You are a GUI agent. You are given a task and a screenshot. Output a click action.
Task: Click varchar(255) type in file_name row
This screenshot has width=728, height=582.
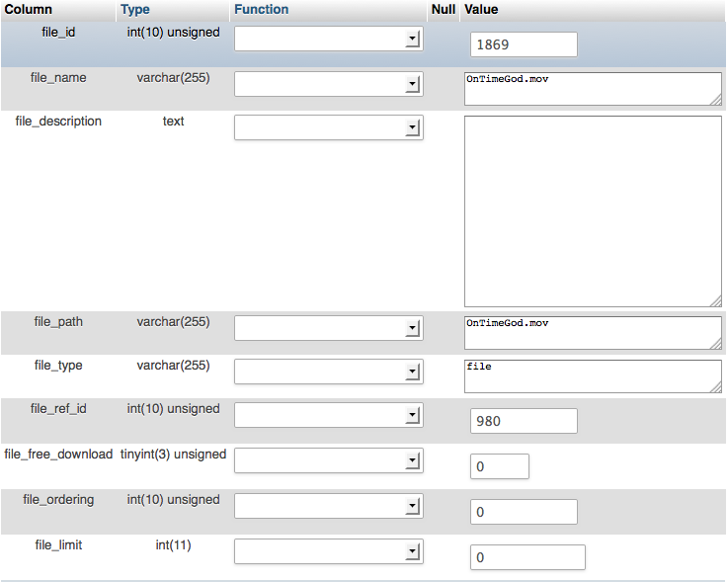[x=173, y=78]
